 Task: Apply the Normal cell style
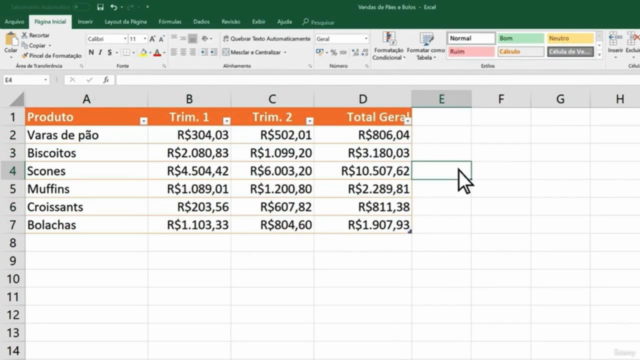(x=471, y=38)
